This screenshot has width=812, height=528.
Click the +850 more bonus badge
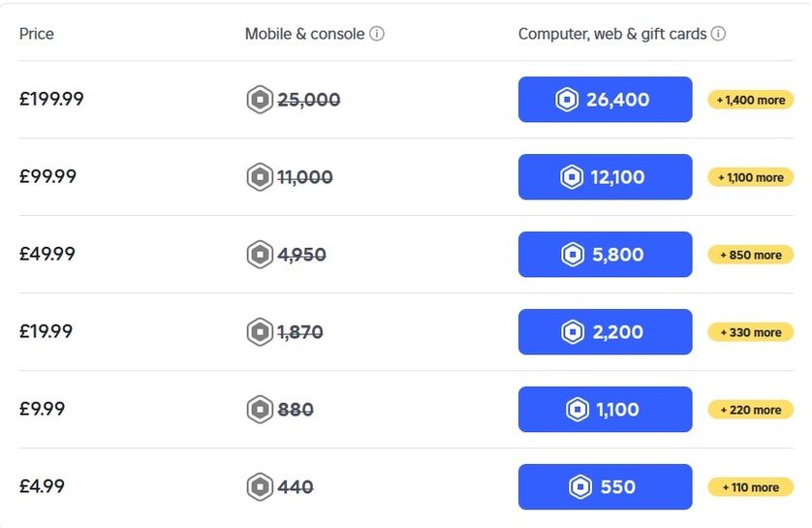[x=750, y=255]
